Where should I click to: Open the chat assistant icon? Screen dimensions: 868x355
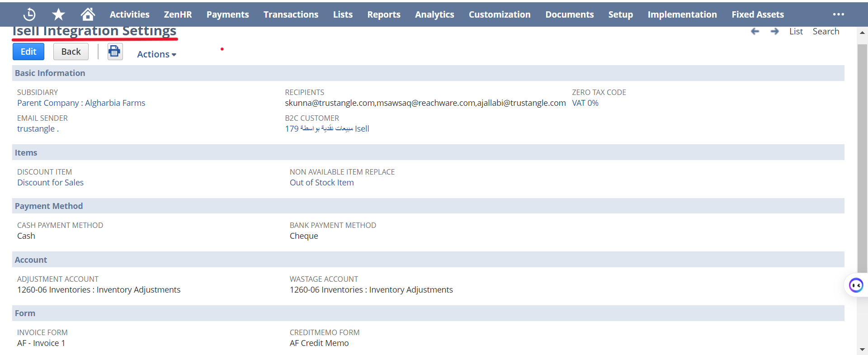click(856, 285)
